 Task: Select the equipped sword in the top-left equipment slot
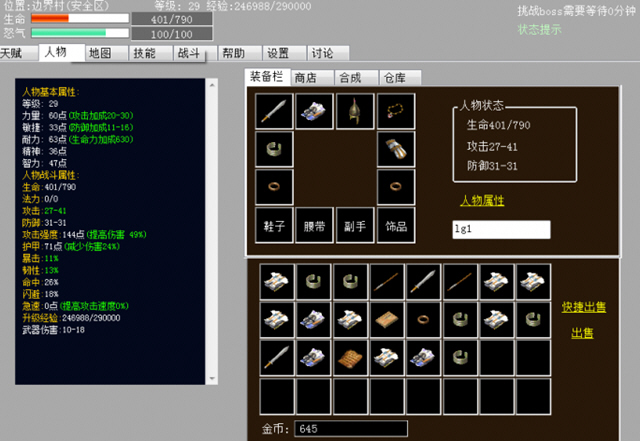[x=273, y=110]
